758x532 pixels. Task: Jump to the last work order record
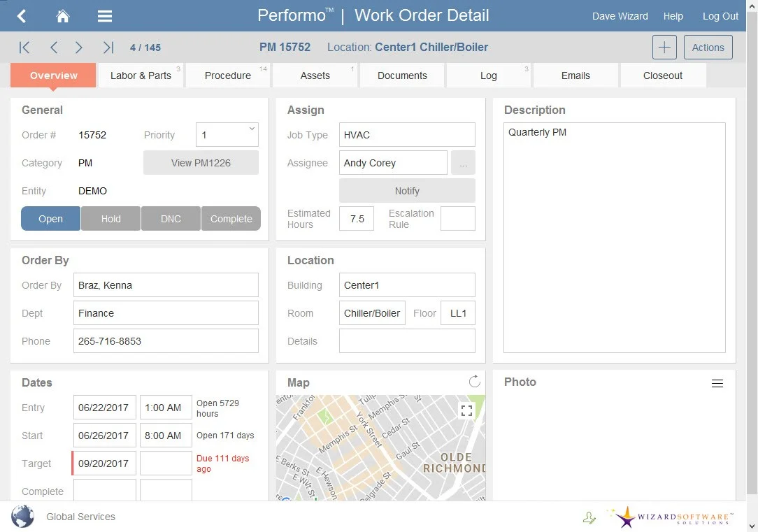[x=108, y=48]
